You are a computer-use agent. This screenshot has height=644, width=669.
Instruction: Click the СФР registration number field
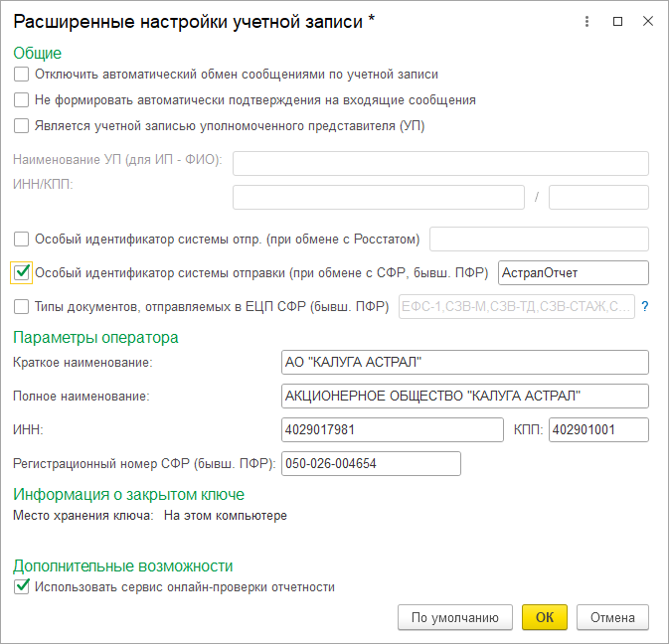(x=372, y=464)
